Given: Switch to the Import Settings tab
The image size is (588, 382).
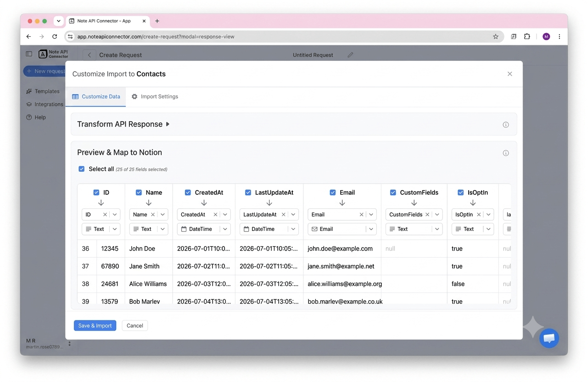Looking at the screenshot, I should 155,97.
